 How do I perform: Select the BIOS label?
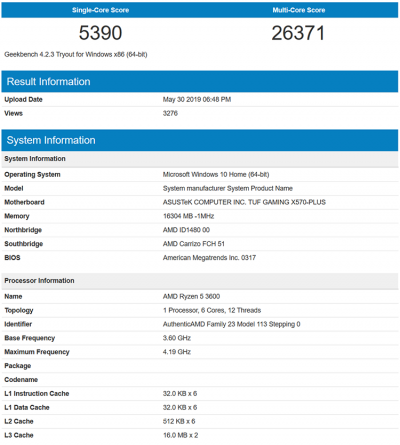point(12,258)
